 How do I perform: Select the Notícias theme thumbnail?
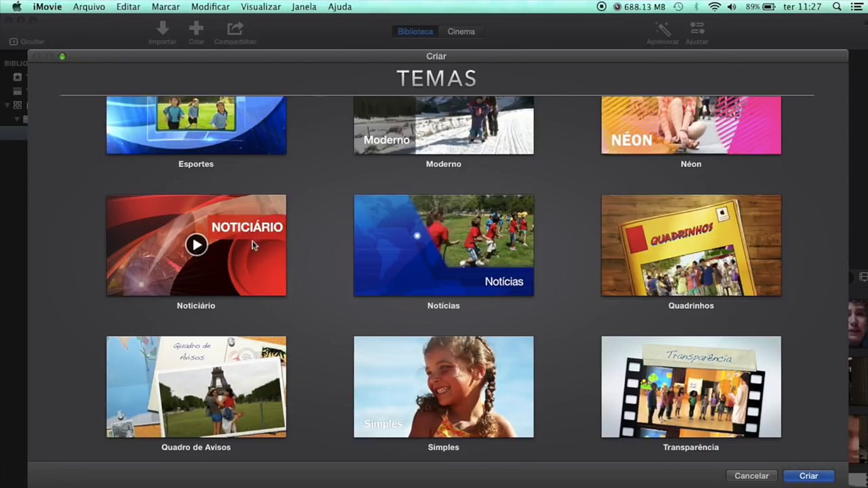click(443, 245)
